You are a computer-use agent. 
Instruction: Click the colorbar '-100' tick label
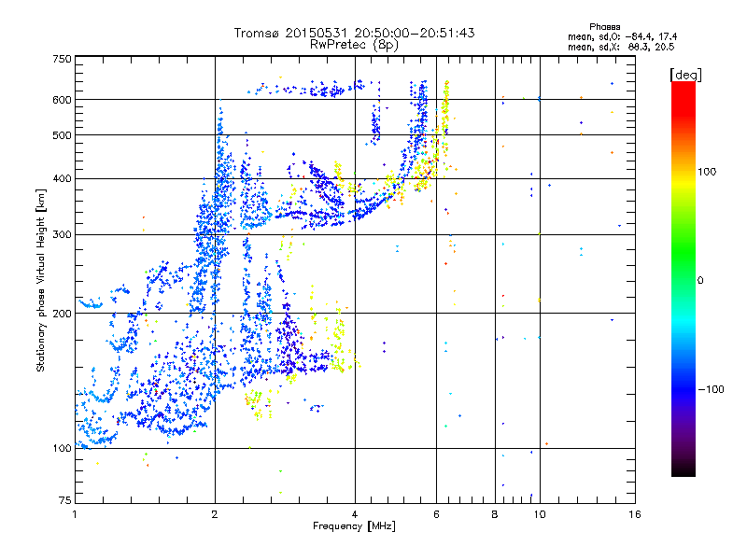click(711, 389)
